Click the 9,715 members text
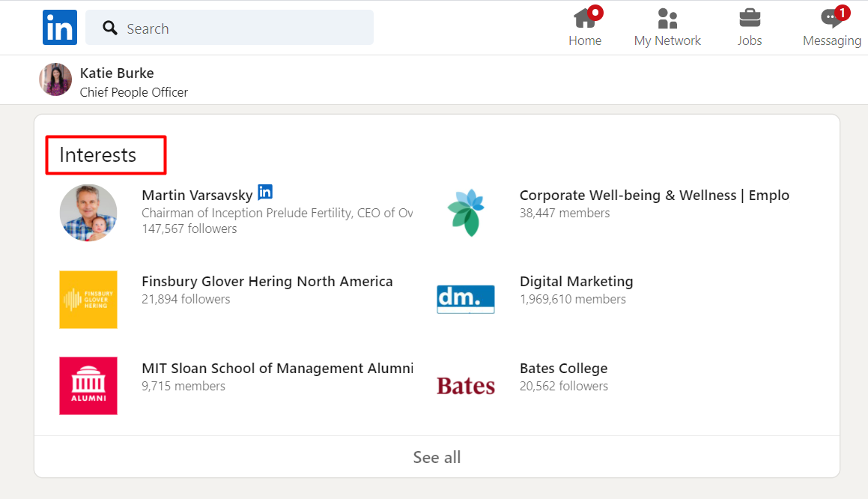 (x=183, y=386)
